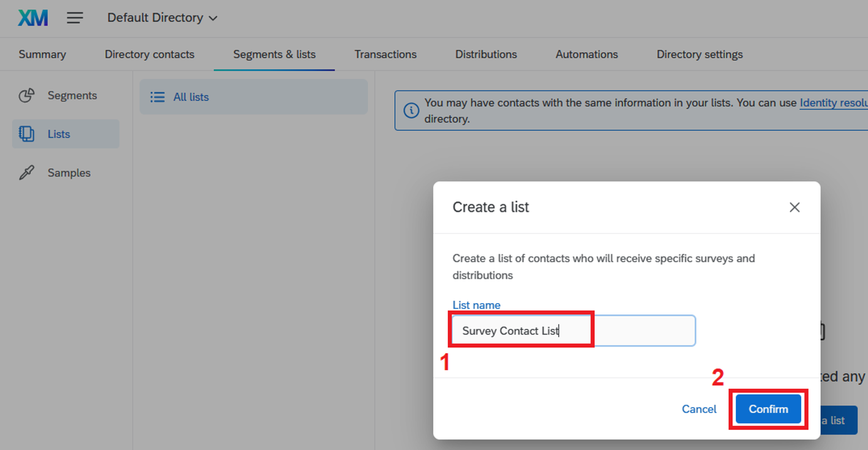Close the Create a list dialog
This screenshot has height=450, width=868.
[794, 207]
